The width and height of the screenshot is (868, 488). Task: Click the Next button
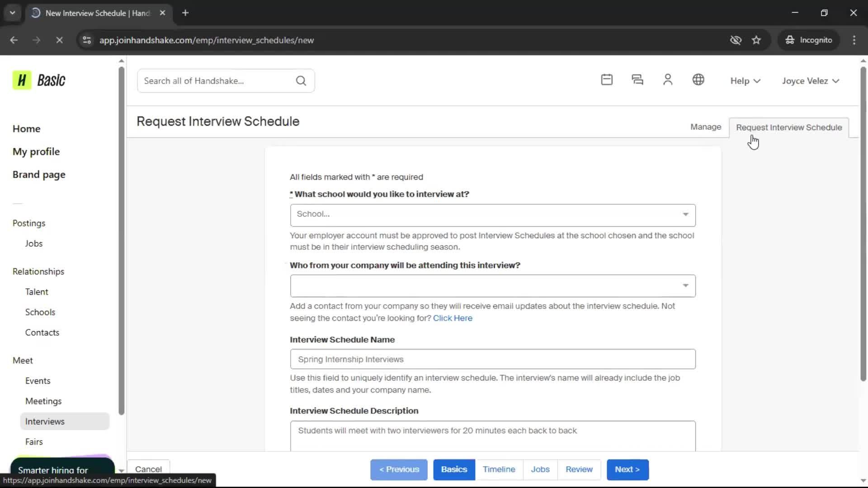627,469
